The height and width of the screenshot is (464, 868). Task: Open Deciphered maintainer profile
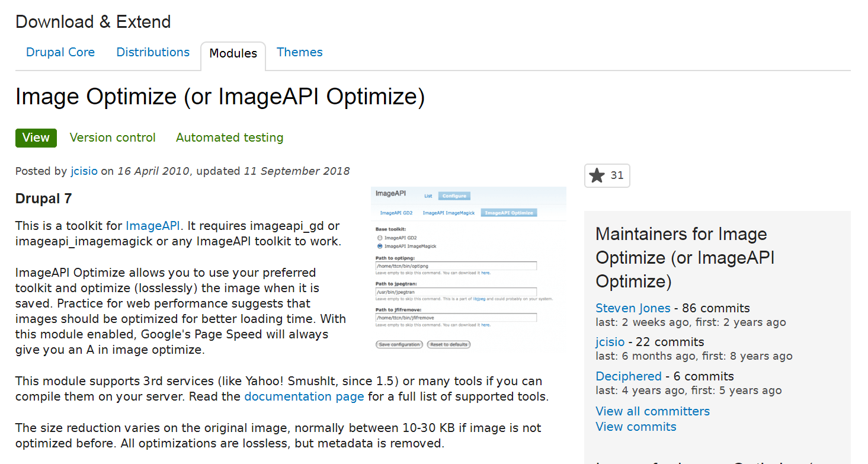click(x=628, y=376)
